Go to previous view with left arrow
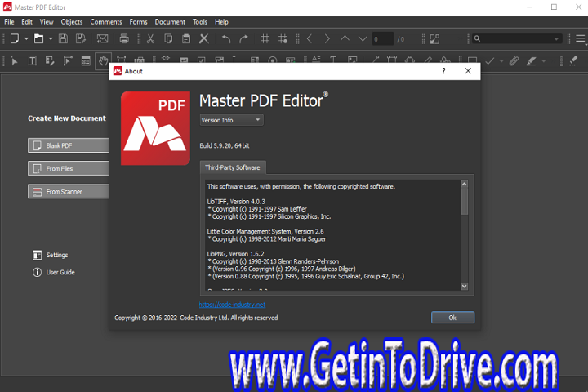 coord(310,38)
